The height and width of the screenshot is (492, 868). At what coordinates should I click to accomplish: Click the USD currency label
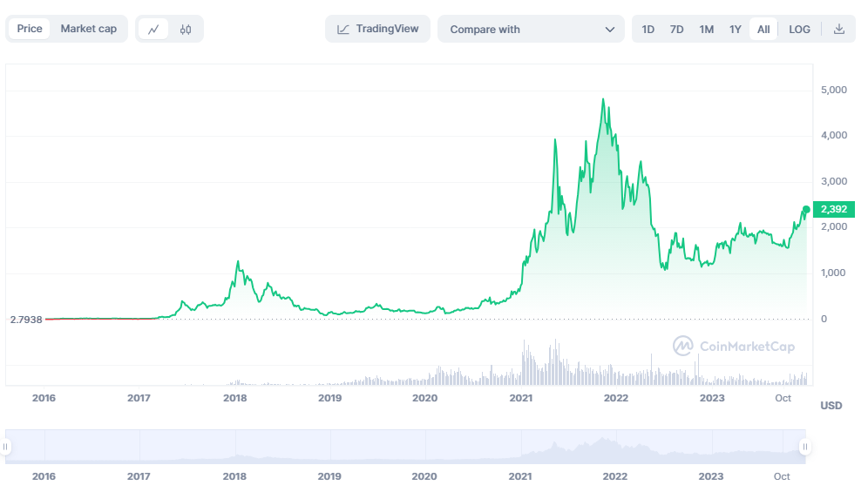point(831,406)
